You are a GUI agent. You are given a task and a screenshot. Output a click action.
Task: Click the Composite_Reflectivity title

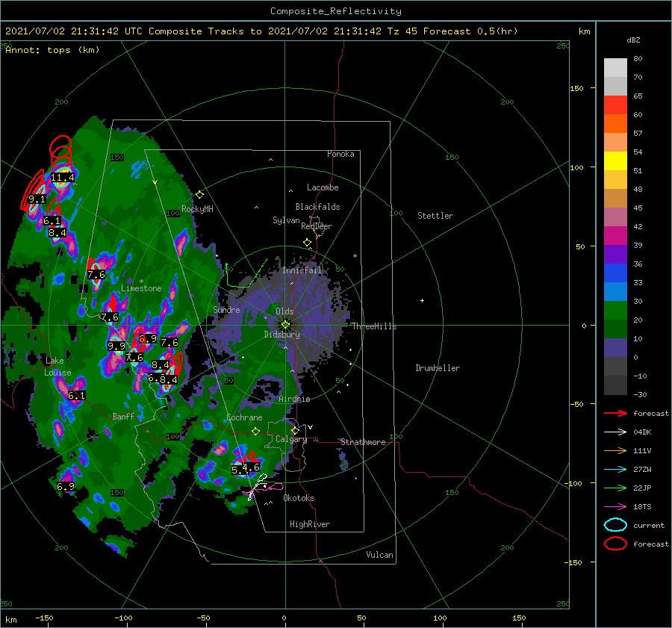(x=335, y=11)
